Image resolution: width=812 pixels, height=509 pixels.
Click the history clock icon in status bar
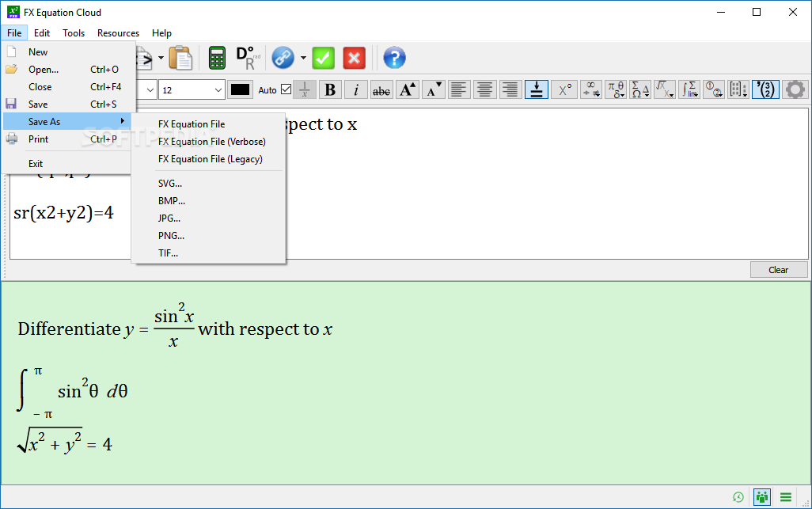[x=738, y=497]
